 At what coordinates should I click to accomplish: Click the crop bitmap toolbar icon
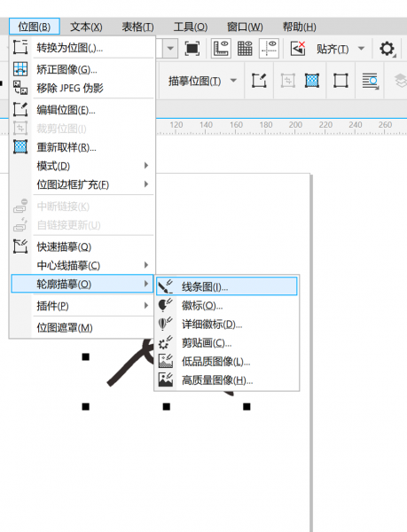[x=287, y=81]
